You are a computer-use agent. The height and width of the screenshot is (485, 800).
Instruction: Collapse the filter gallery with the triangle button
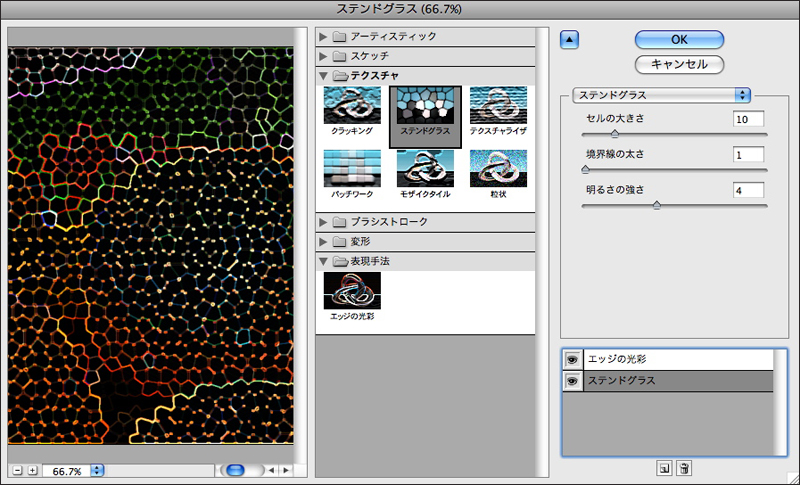(569, 40)
